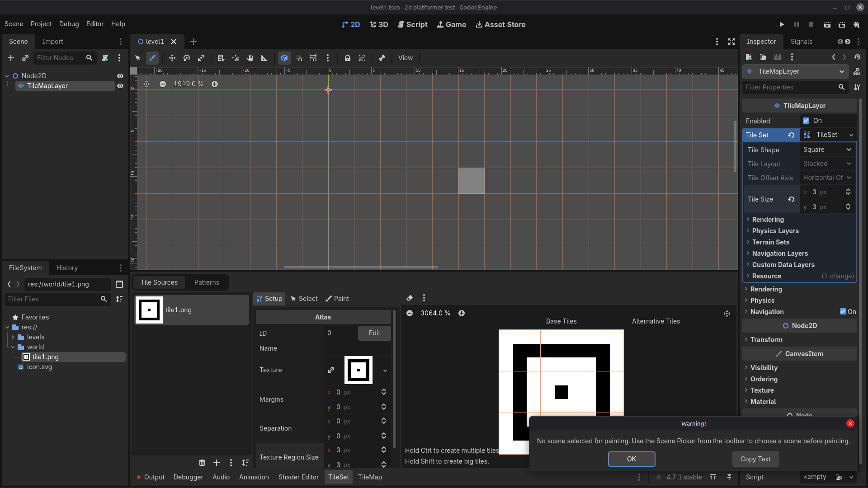Select the tile1.png tile source thumbnail
The width and height of the screenshot is (868, 488).
149,310
